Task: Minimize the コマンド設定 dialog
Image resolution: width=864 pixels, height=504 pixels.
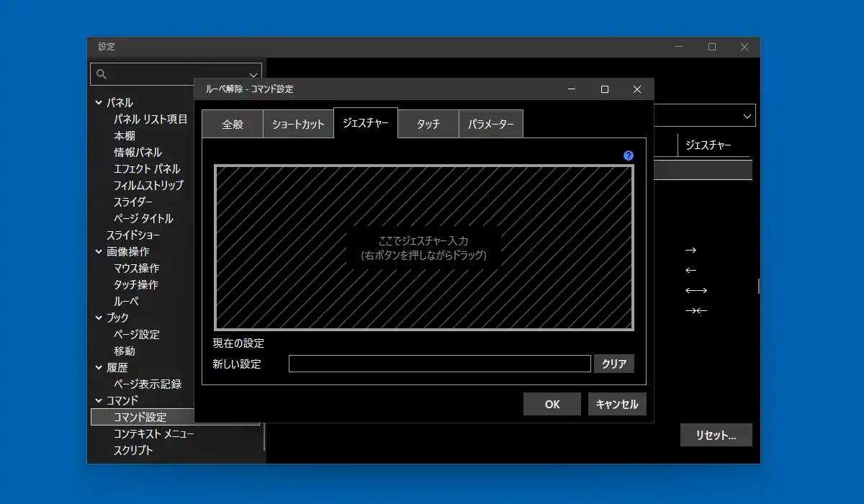Action: 572,89
